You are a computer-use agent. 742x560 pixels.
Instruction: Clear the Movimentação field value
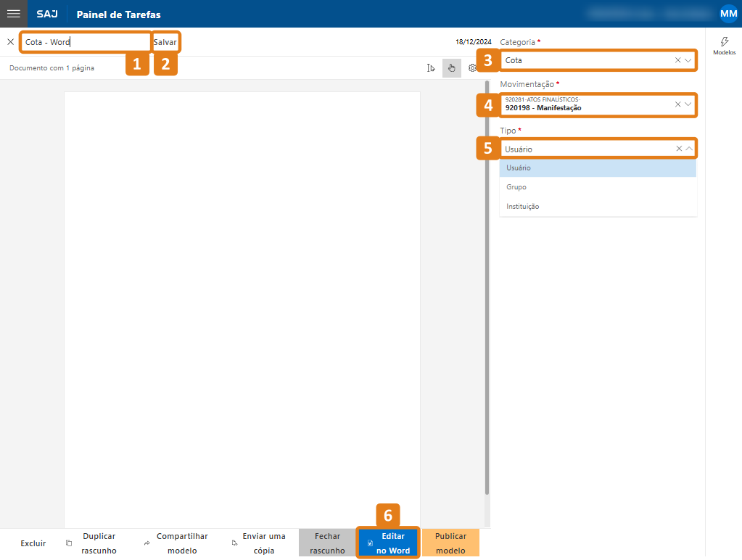click(x=677, y=104)
